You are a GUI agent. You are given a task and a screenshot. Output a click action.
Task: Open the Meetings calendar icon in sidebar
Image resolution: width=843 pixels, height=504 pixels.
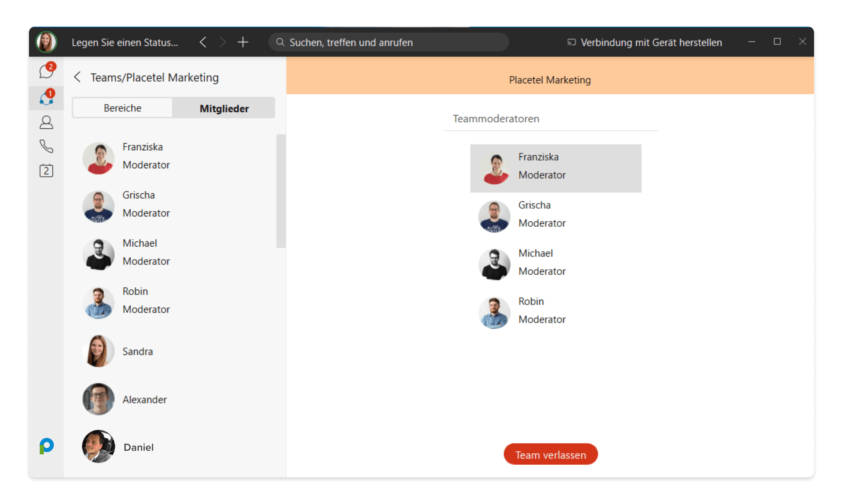[46, 171]
